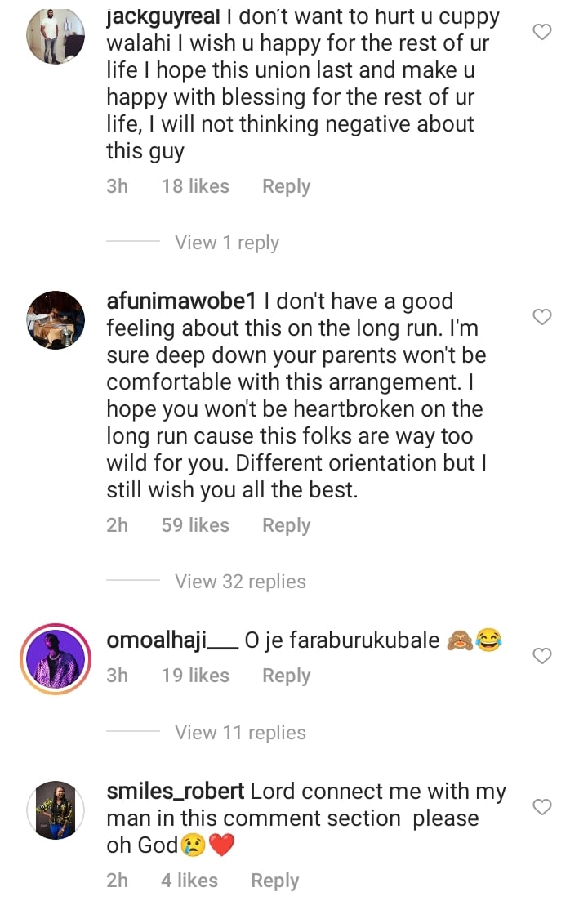Reply to jackguyreal's comment
This screenshot has width=588, height=901.
click(286, 186)
